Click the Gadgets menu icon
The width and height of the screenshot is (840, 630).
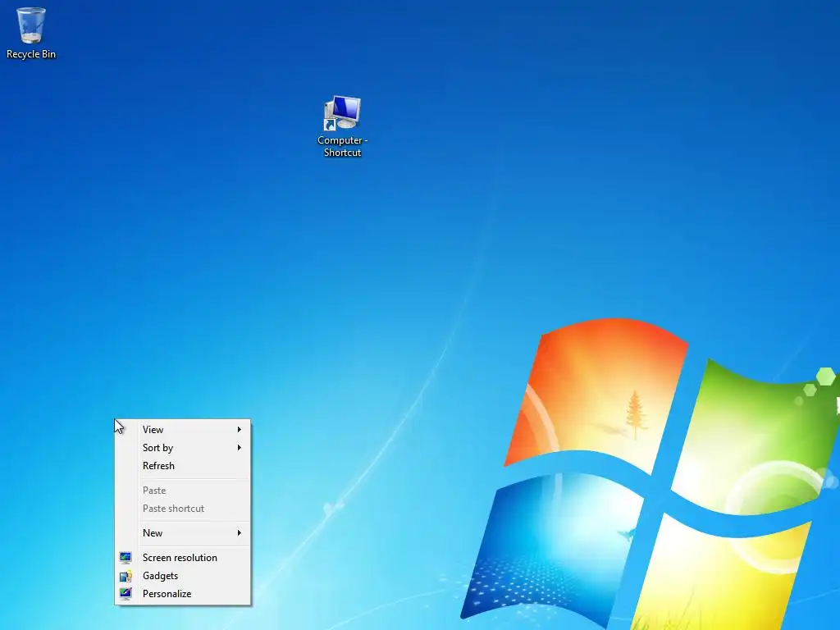126,576
